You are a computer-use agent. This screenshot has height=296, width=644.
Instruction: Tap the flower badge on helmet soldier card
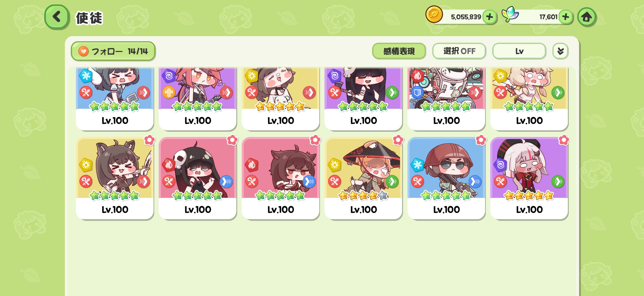pyautogui.click(x=481, y=140)
